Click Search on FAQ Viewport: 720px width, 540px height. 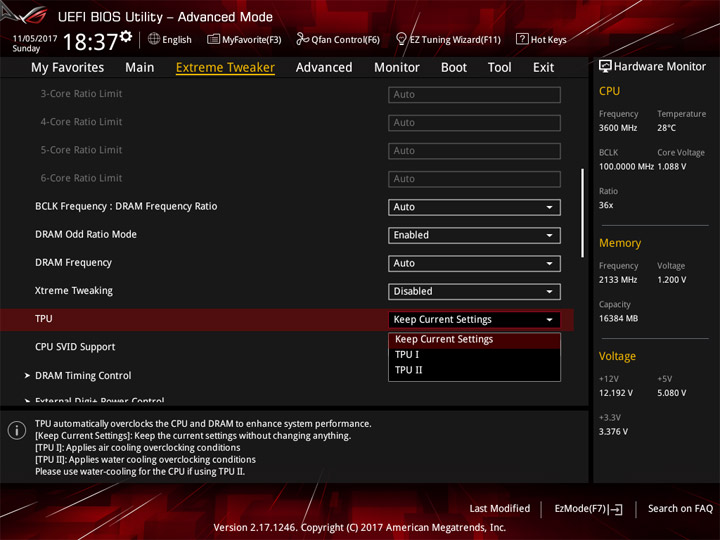(x=680, y=509)
